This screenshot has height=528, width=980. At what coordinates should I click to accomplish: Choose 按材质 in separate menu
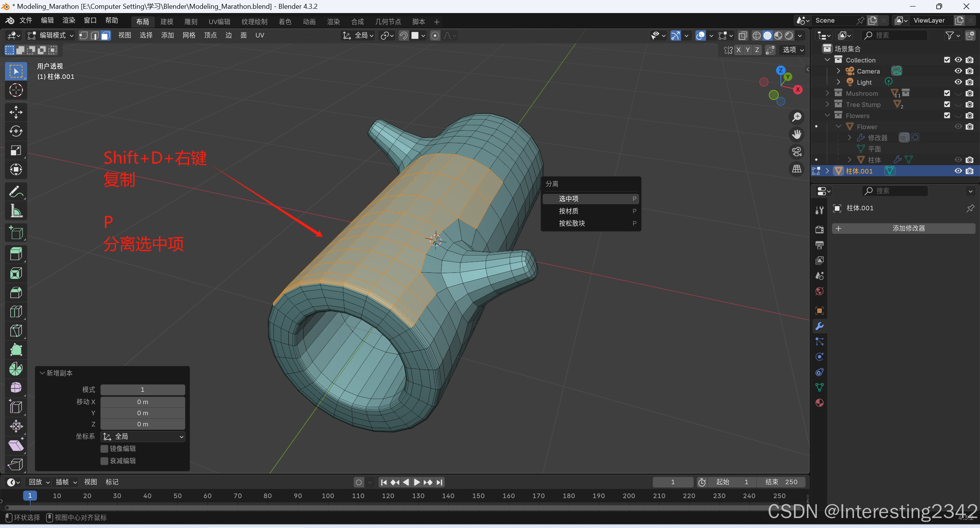pyautogui.click(x=569, y=211)
